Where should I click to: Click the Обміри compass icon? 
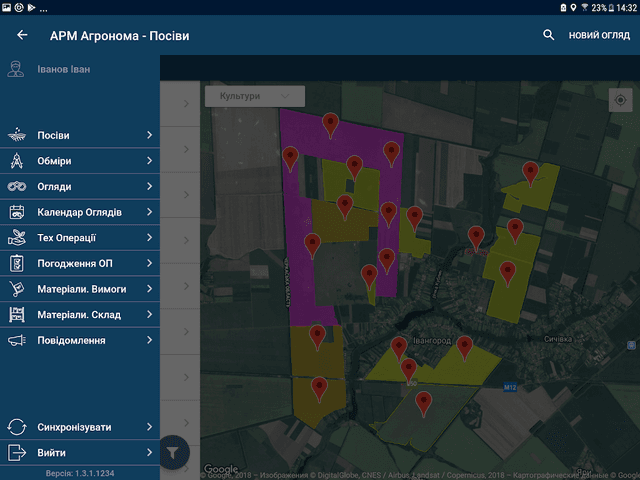(x=17, y=160)
